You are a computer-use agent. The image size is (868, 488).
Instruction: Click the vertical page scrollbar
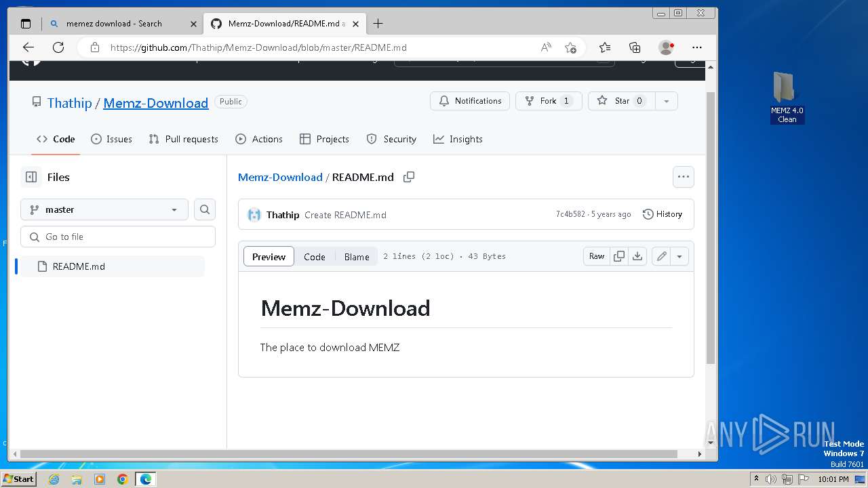pos(711,227)
